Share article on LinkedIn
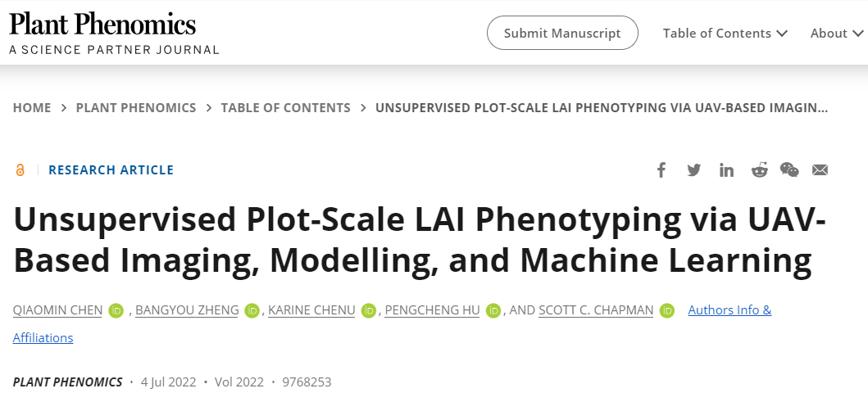 coord(726,170)
